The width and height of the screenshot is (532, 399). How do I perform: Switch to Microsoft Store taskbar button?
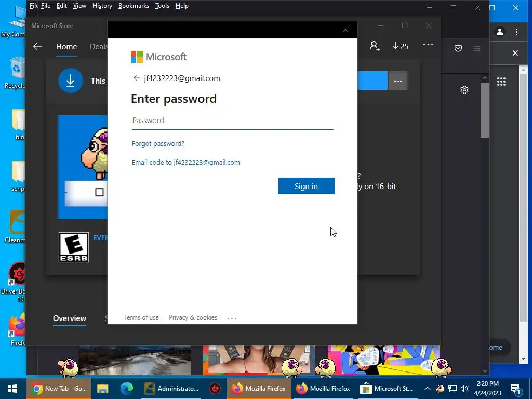coord(387,389)
